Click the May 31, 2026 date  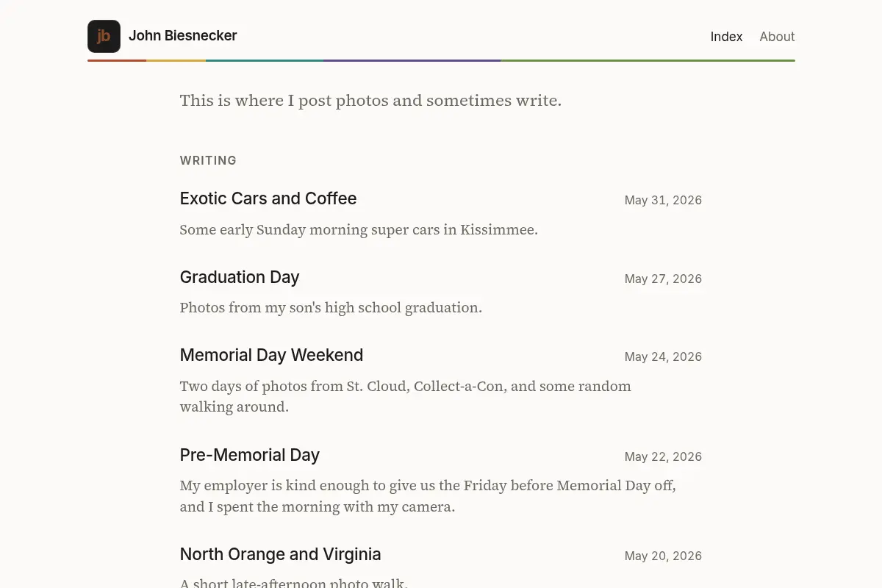[663, 200]
